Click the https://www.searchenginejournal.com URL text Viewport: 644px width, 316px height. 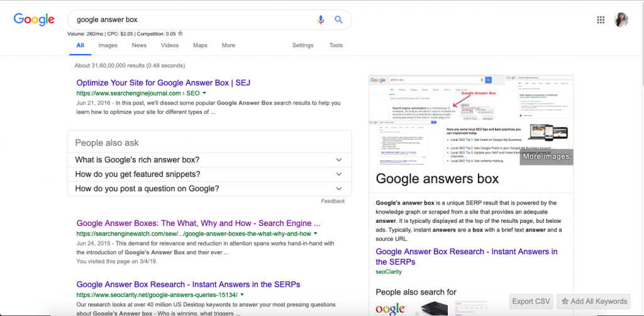[x=138, y=93]
